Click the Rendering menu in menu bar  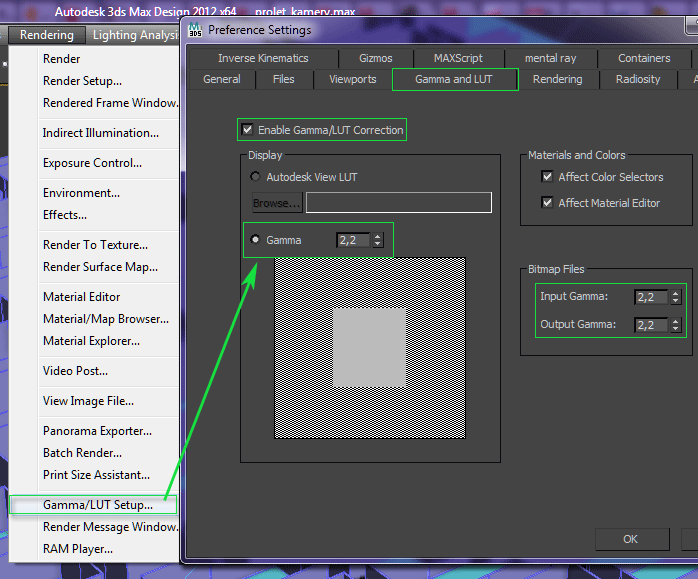[47, 35]
